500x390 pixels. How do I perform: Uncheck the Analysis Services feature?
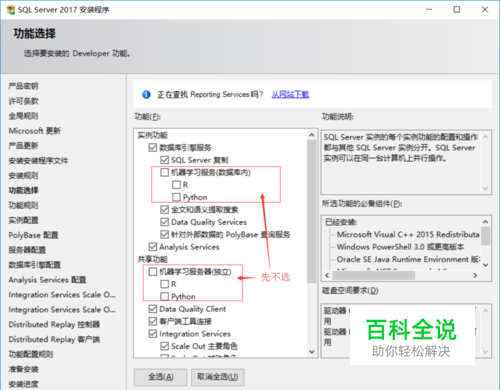[x=153, y=247]
